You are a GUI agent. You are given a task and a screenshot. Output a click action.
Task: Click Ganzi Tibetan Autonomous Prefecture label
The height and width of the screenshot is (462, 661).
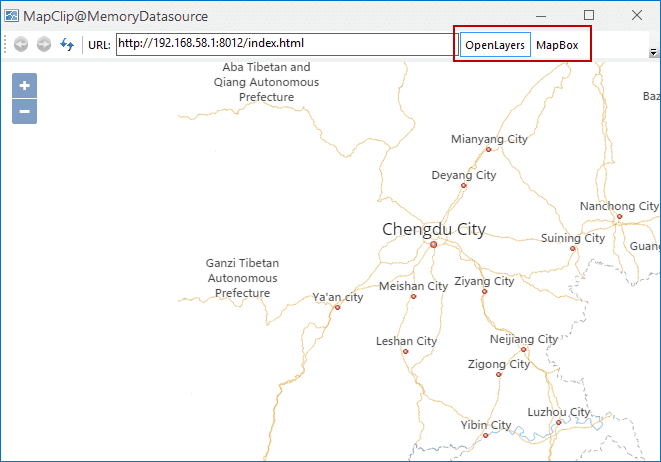tap(242, 278)
